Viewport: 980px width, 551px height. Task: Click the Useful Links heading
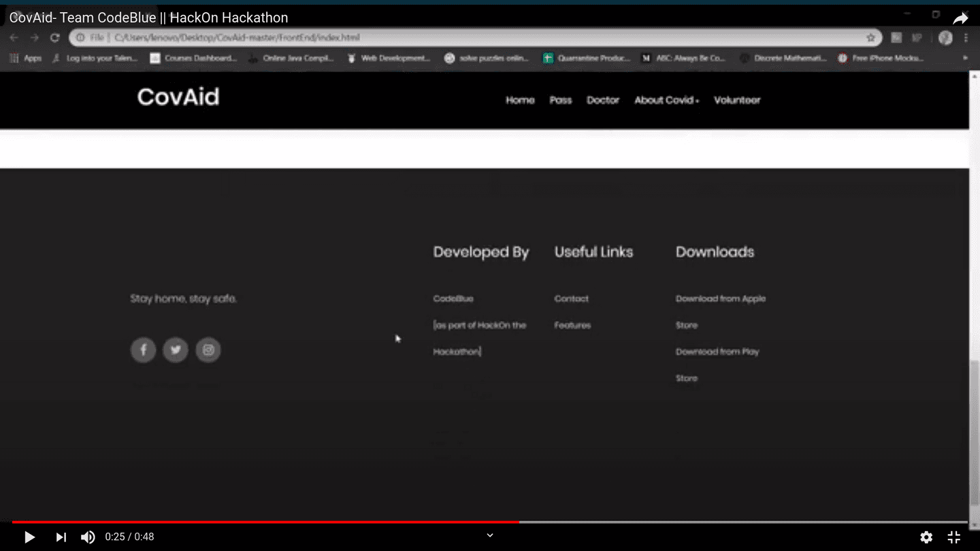pos(593,252)
